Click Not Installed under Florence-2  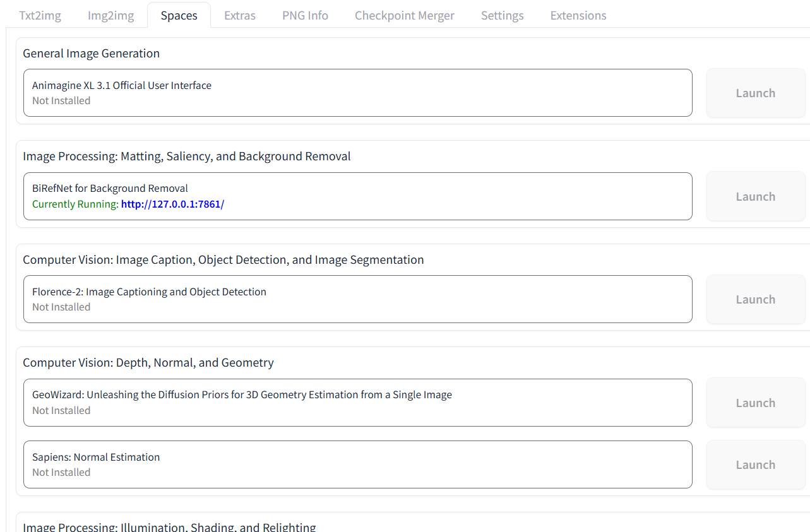tap(61, 307)
